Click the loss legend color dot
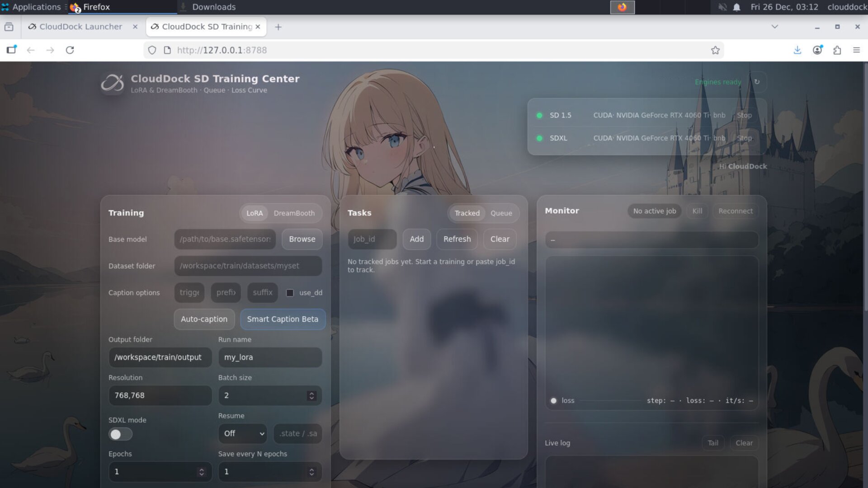The width and height of the screenshot is (868, 488). click(553, 400)
